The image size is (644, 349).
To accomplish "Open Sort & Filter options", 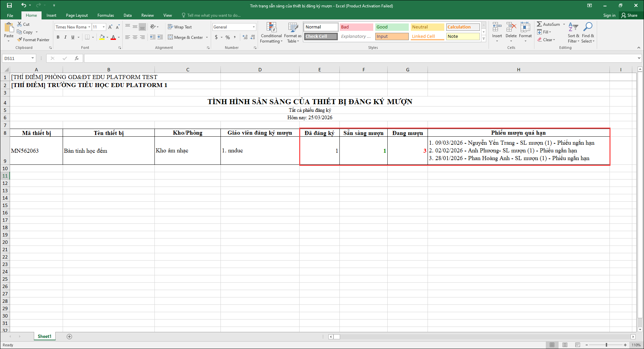I will (573, 32).
